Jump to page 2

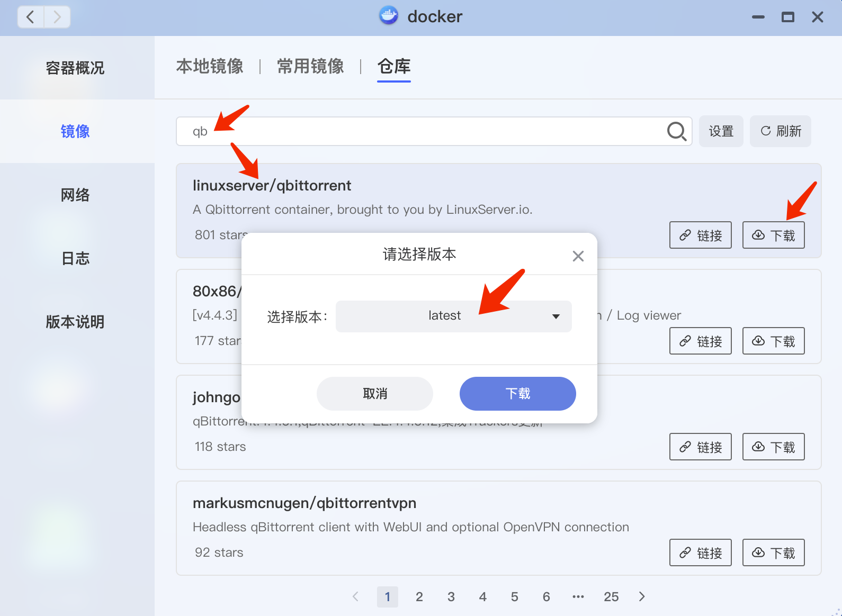(419, 597)
